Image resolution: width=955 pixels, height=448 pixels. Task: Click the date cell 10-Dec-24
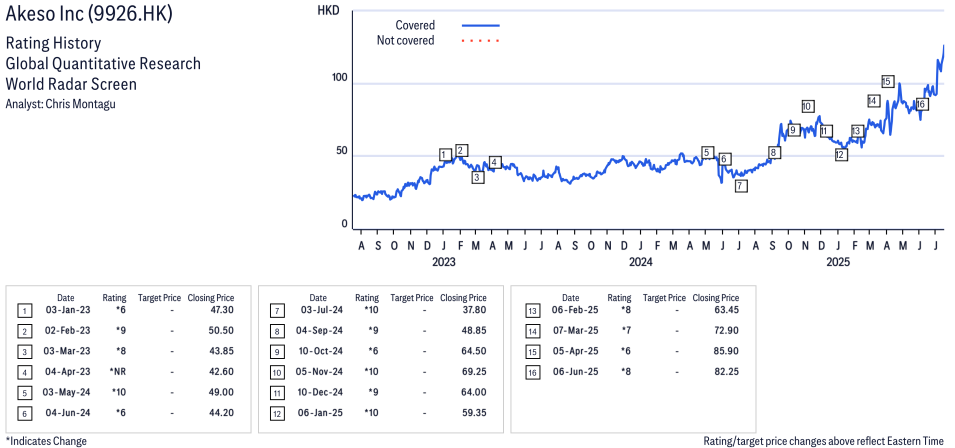click(320, 392)
